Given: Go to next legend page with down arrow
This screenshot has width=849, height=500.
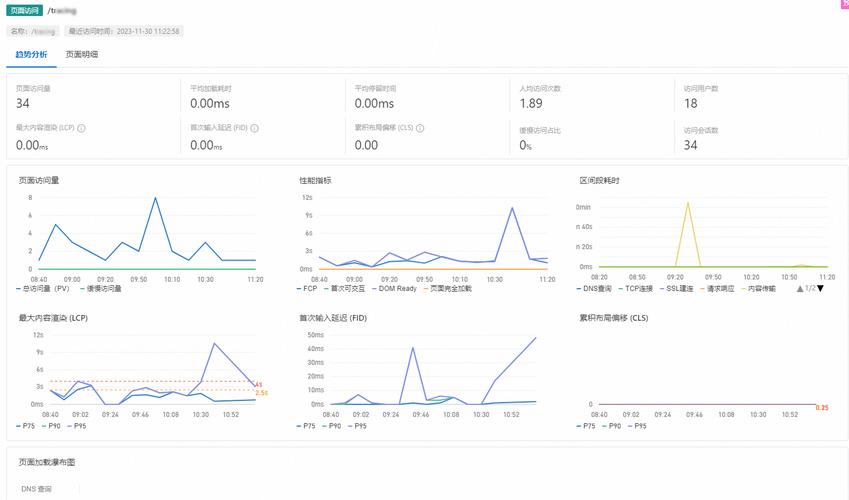Looking at the screenshot, I should click(x=820, y=289).
